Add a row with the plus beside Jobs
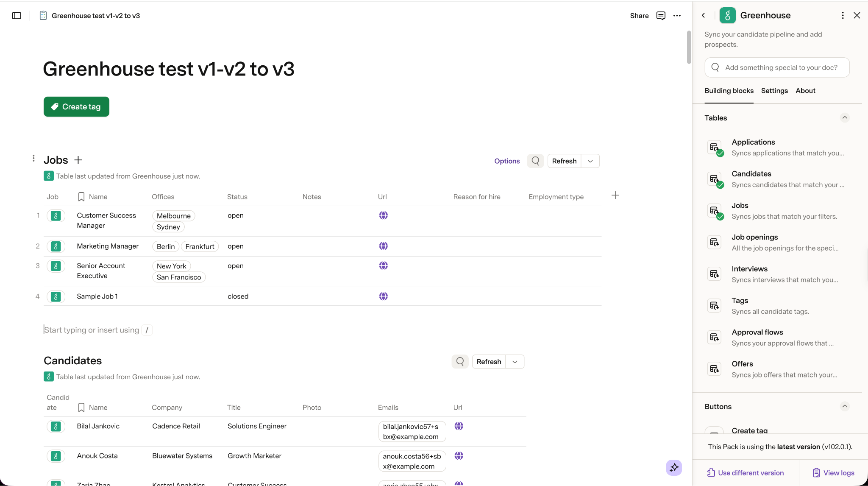Screen dimensions: 868x486 pyautogui.click(x=78, y=160)
